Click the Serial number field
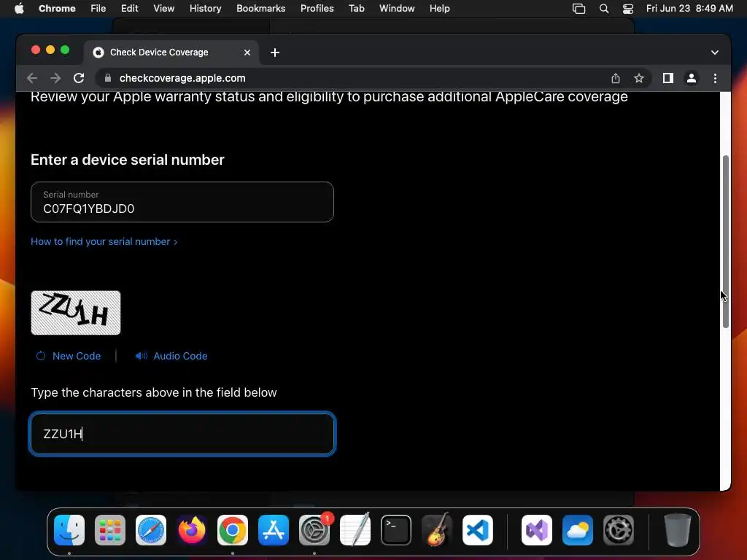 [x=182, y=202]
